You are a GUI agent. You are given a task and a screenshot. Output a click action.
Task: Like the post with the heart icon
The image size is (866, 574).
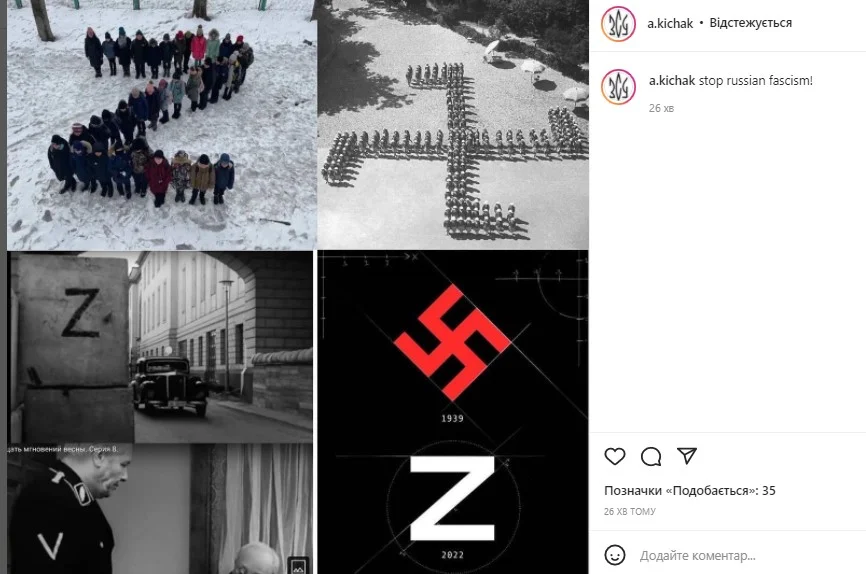615,456
